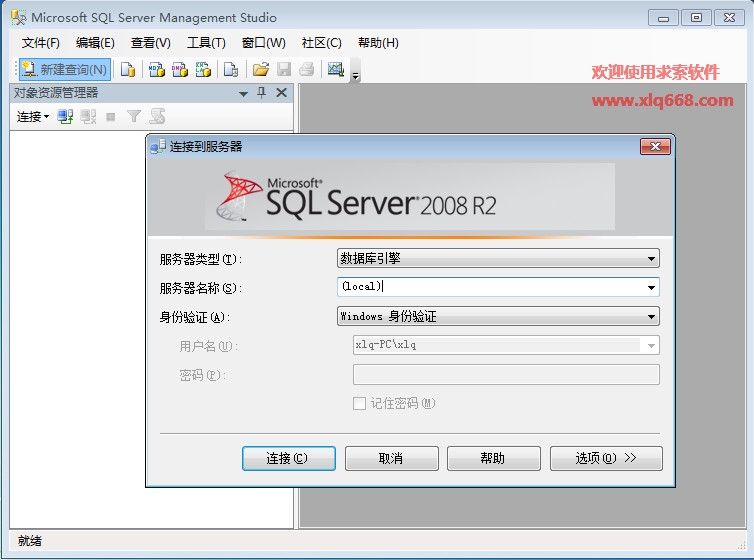
Task: Expand the 服务器名称 dropdown arrow
Action: click(651, 287)
